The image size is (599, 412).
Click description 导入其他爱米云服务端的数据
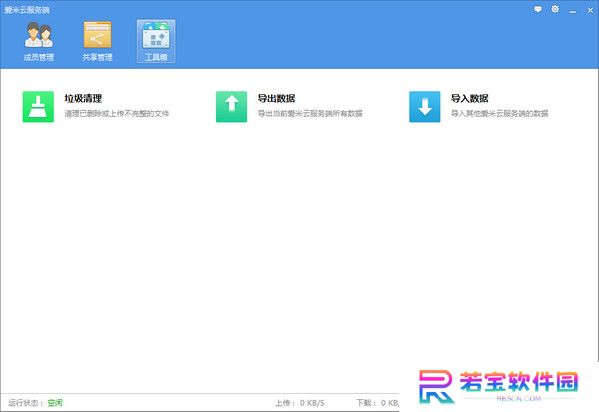point(500,114)
